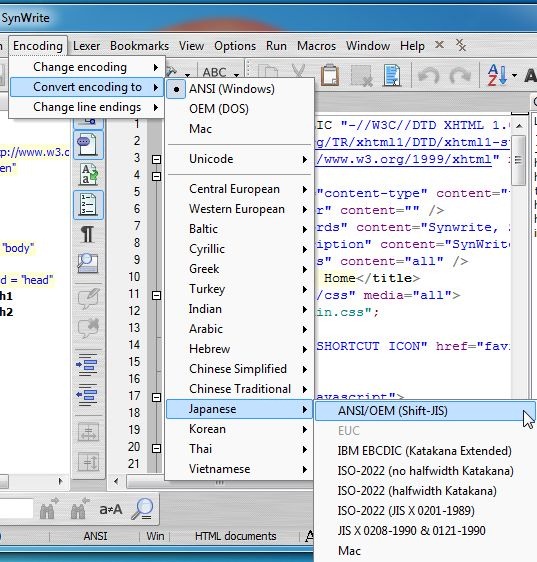Click ANSI encoding in status bar

point(95,536)
